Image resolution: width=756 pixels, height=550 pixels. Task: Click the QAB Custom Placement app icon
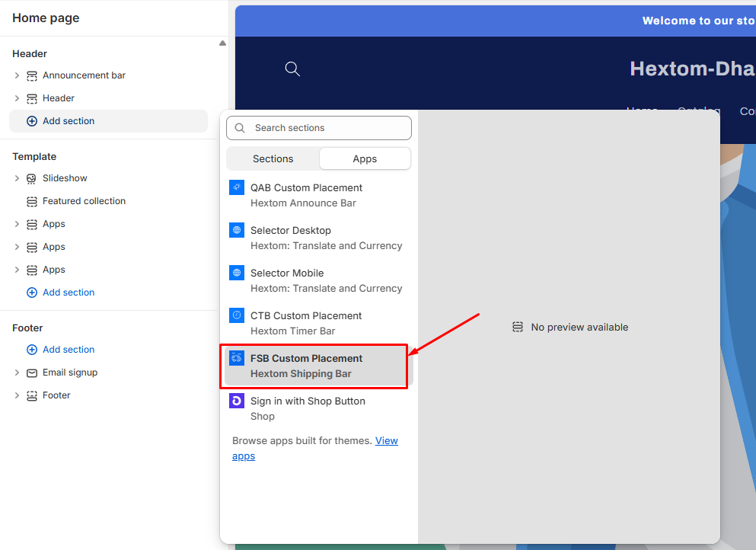(237, 187)
